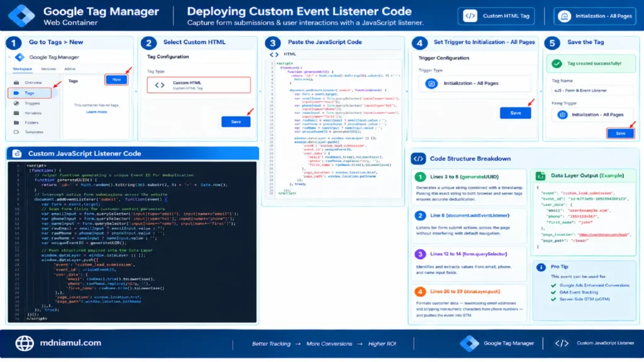Open the Admin tab

pyautogui.click(x=70, y=69)
